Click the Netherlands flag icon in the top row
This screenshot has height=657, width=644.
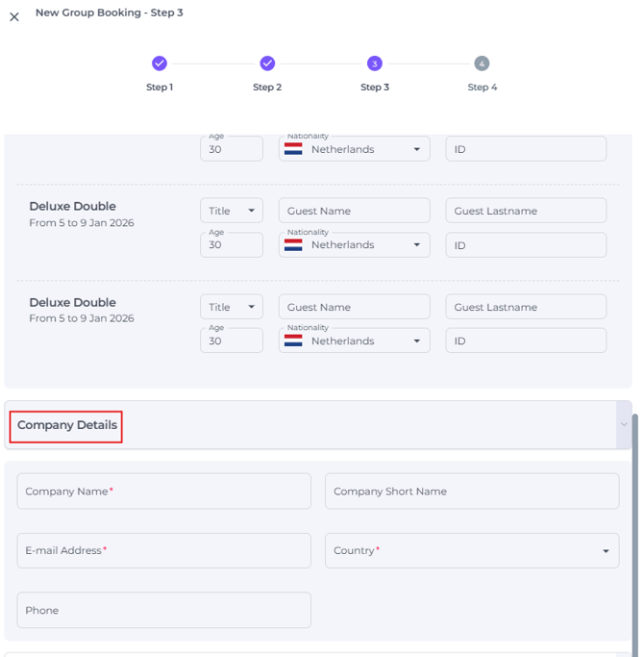(x=293, y=149)
